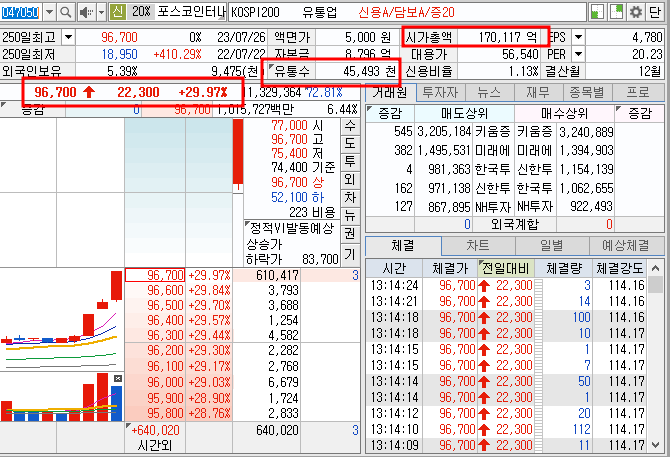Close the volume chart via small X icon
The image size is (670, 457).
pyautogui.click(x=118, y=378)
